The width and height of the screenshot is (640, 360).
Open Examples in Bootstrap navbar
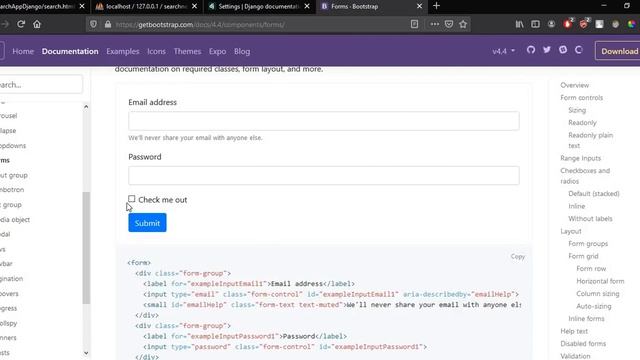pos(122,51)
